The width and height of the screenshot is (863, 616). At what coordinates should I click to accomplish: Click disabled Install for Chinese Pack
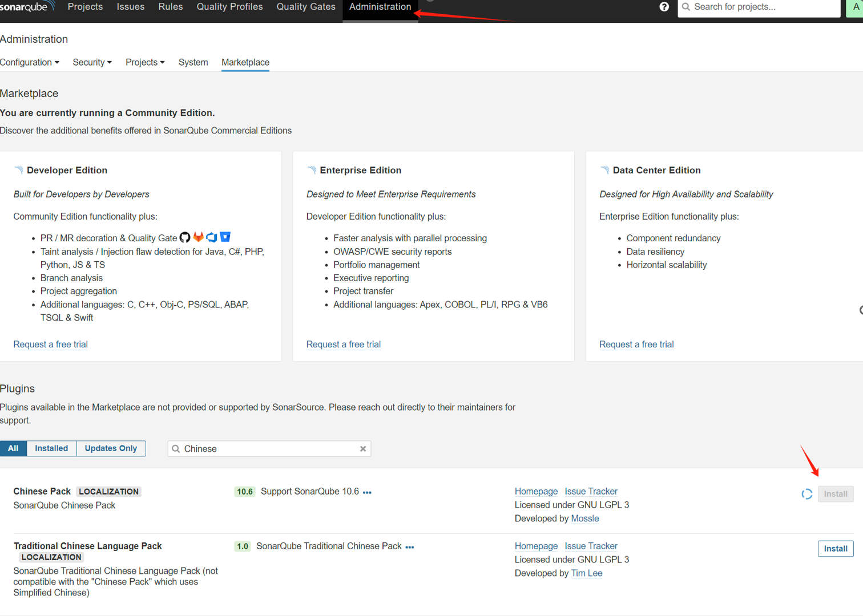pos(836,494)
